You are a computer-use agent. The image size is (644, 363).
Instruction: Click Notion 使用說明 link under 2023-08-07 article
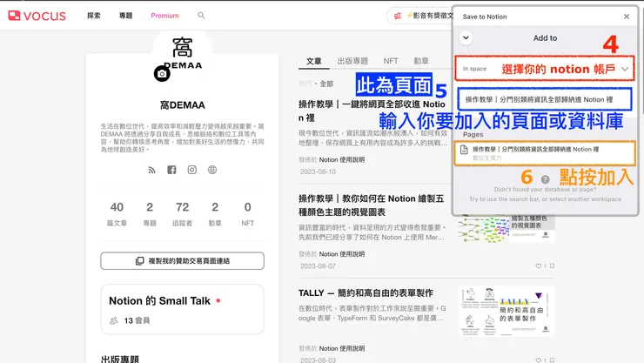point(342,254)
